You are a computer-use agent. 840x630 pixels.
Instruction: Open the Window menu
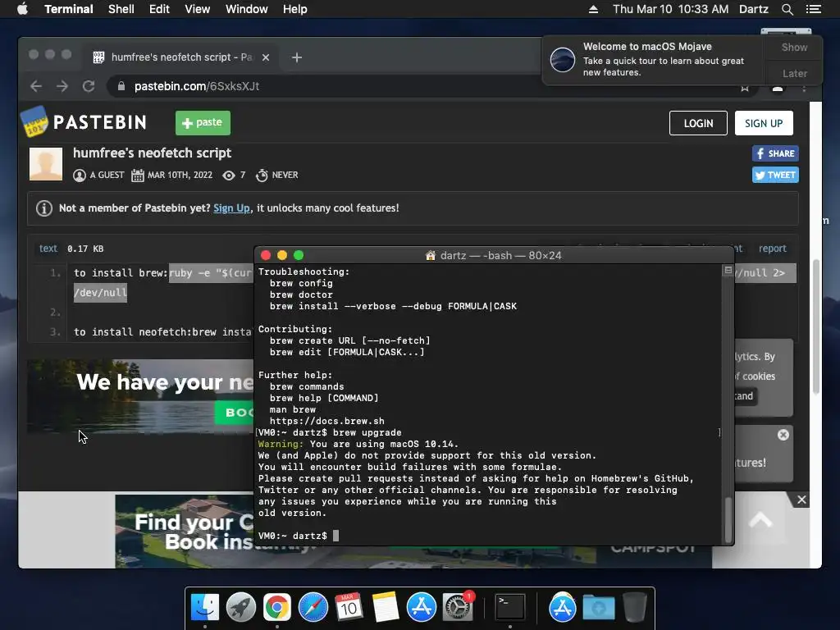click(246, 9)
